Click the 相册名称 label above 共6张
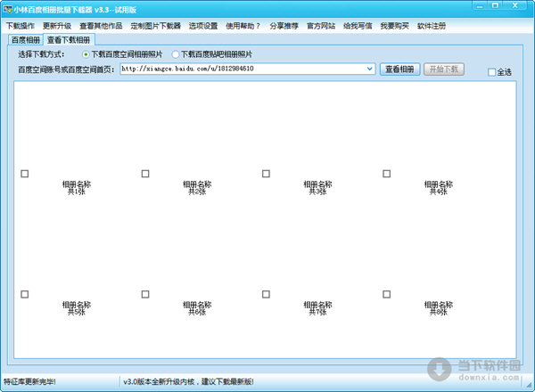The height and width of the screenshot is (392, 535). [197, 305]
